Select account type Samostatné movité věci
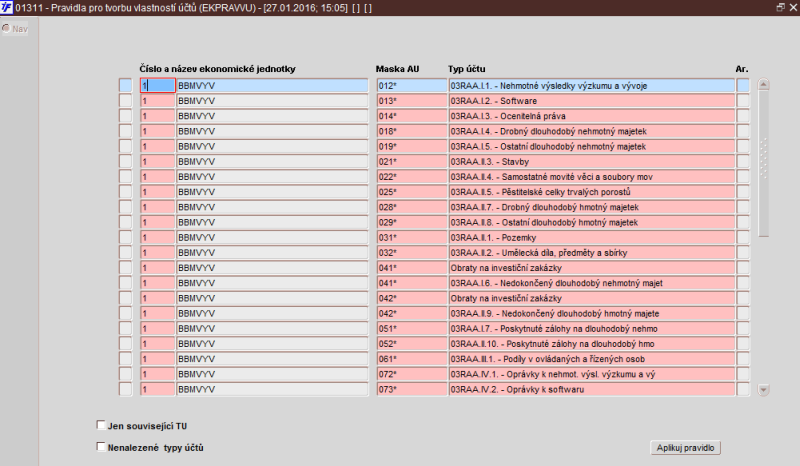 592,177
